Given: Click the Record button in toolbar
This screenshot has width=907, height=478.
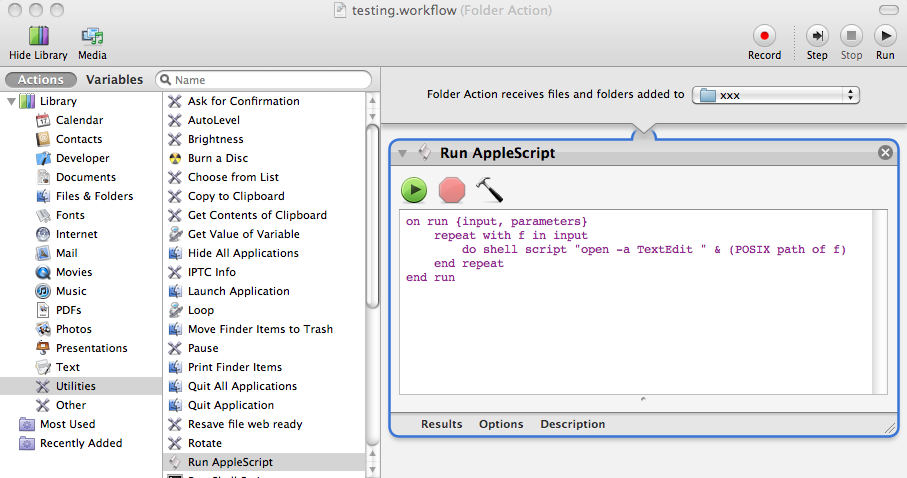Looking at the screenshot, I should (x=764, y=36).
